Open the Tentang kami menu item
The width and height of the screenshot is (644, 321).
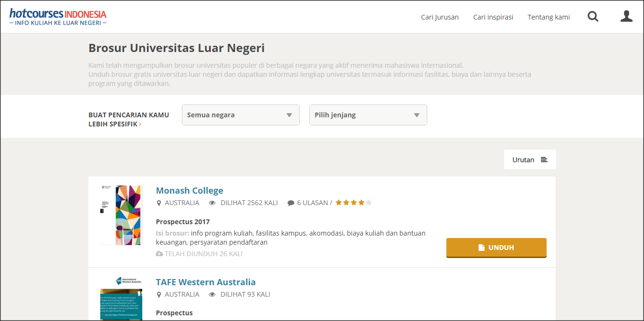coord(549,17)
